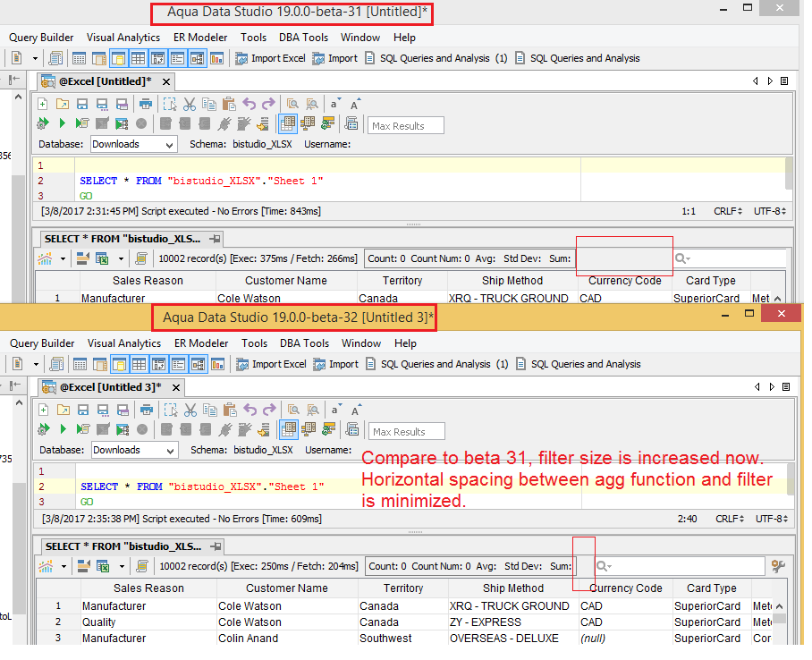The height and width of the screenshot is (660, 812).
Task: Select @Excel [Untitled 3]* tab
Action: point(110,387)
